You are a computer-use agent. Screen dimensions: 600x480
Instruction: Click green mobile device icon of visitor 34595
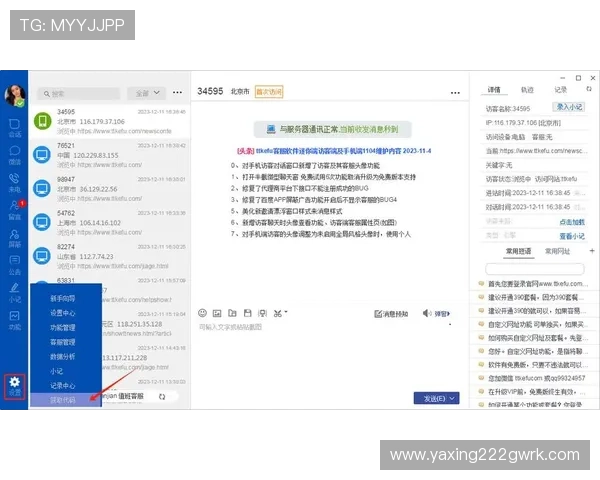point(42,121)
